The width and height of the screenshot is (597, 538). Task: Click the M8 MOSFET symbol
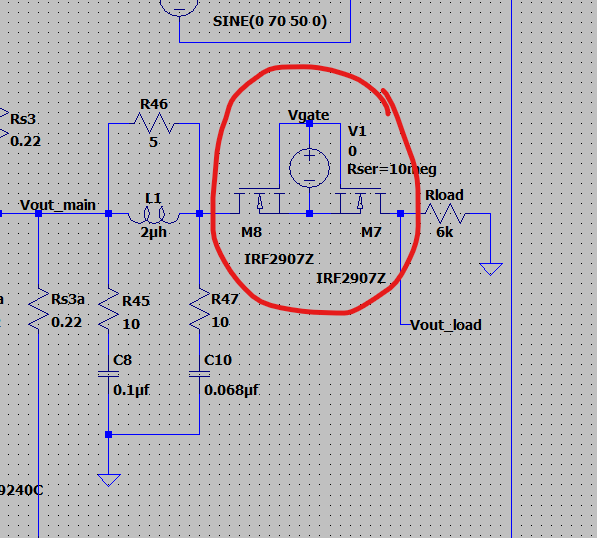pyautogui.click(x=259, y=201)
